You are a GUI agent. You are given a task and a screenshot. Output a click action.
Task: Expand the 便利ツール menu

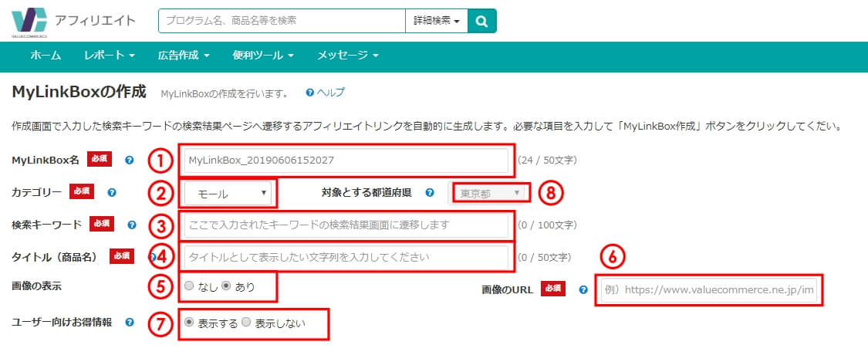[x=263, y=56]
